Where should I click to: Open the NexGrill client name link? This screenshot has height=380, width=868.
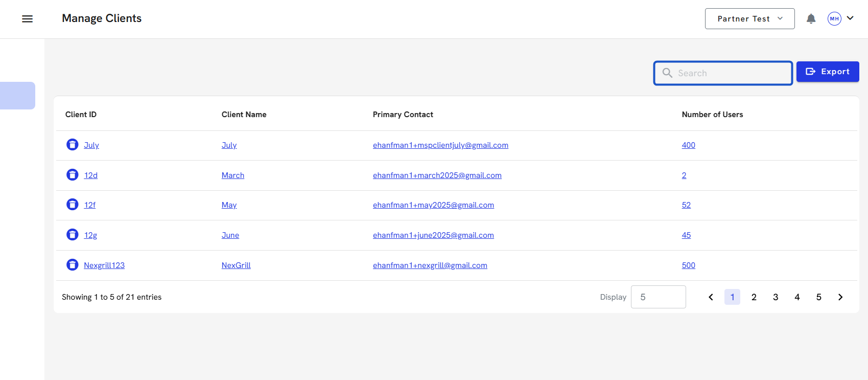[236, 265]
